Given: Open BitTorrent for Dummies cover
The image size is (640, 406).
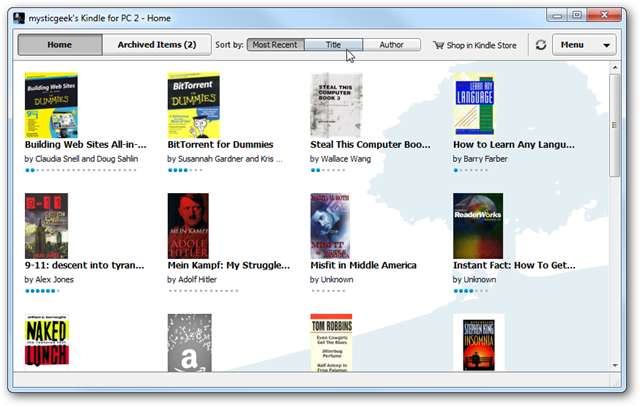Looking at the screenshot, I should click(193, 105).
